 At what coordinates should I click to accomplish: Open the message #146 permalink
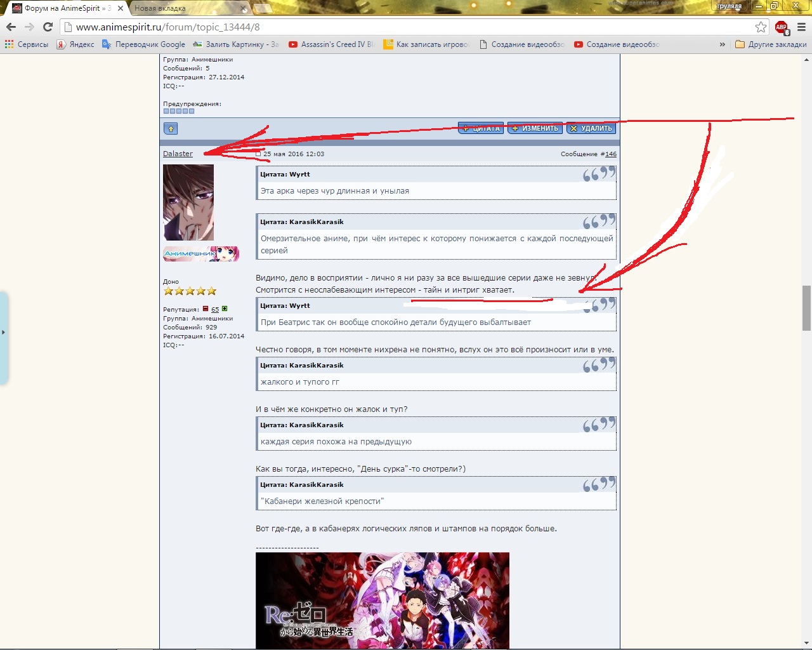[x=610, y=154]
